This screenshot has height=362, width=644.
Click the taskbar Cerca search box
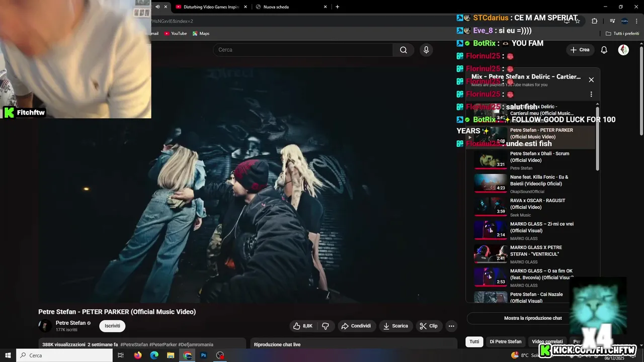click(x=64, y=355)
